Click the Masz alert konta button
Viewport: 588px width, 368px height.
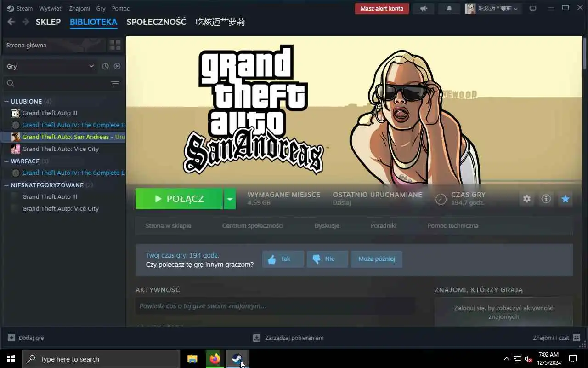click(x=382, y=8)
